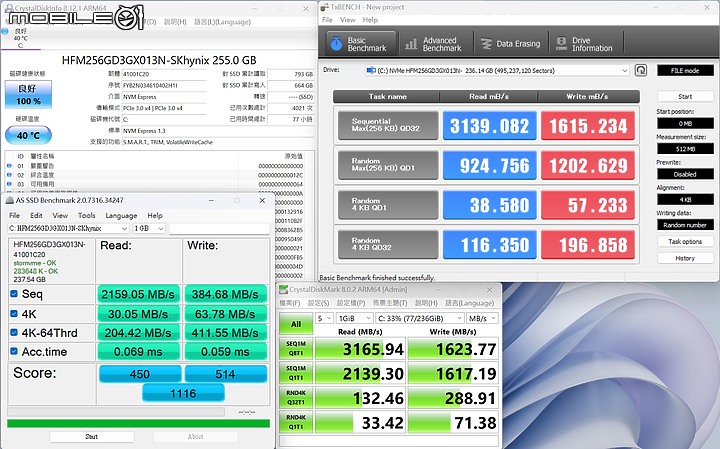Click the AS SSD Start button
This screenshot has width=720, height=449.
tap(91, 437)
